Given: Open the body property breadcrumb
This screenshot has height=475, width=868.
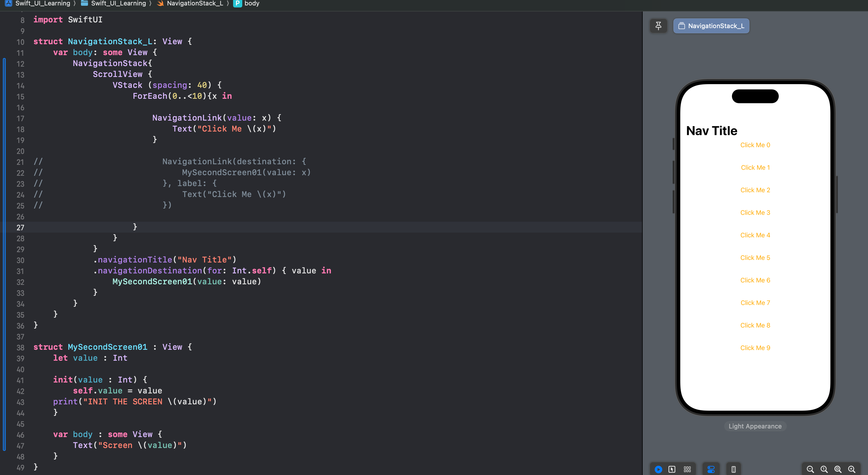Looking at the screenshot, I should tap(247, 3).
